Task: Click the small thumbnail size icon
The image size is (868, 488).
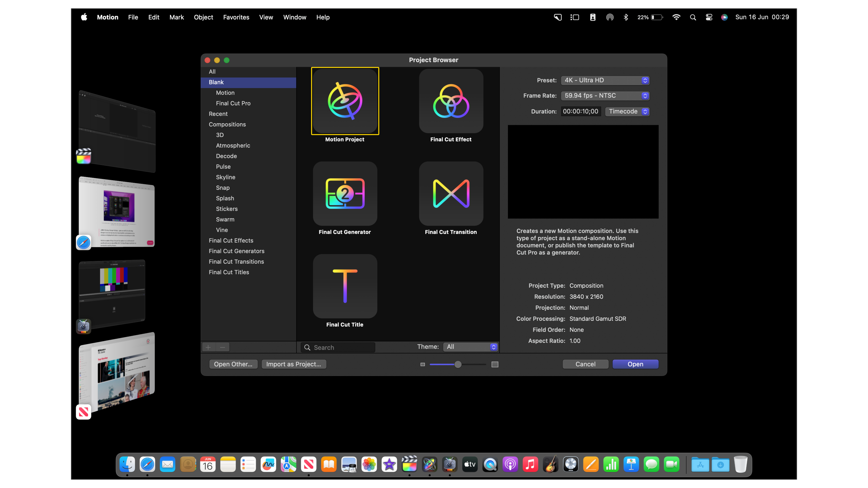Action: pyautogui.click(x=422, y=364)
